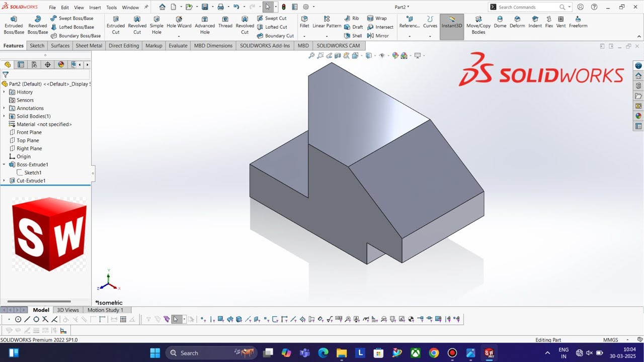
Task: Open the Tools menu
Action: coord(112,8)
